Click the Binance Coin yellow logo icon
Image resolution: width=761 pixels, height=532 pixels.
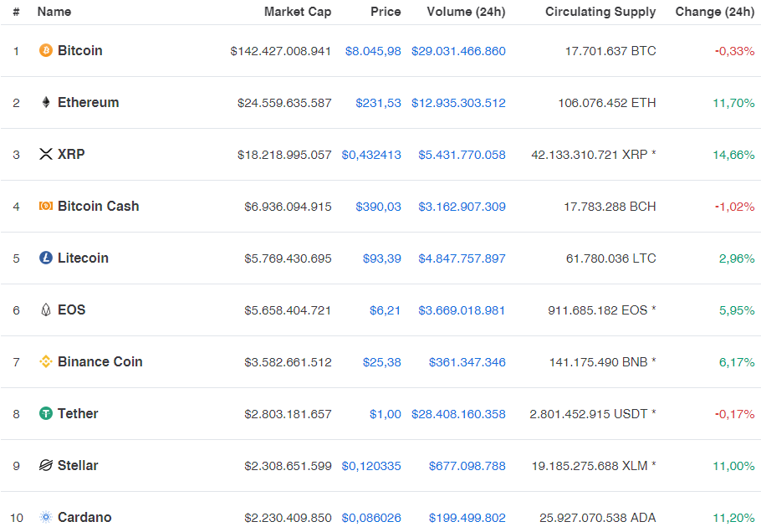(x=46, y=361)
